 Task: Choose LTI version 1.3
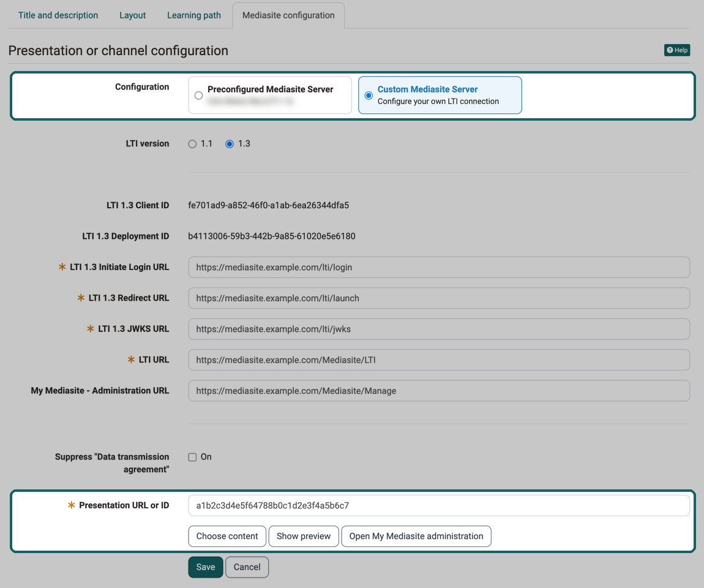tap(230, 144)
